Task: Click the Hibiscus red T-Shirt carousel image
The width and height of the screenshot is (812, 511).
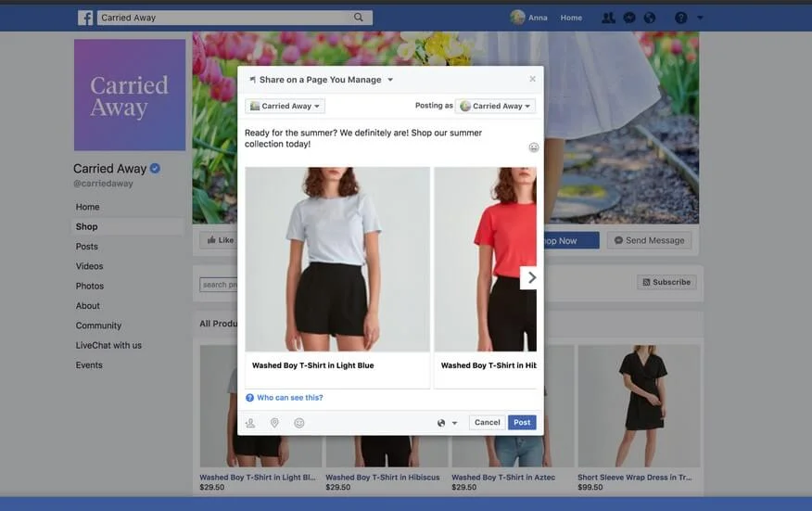Action: pos(485,259)
